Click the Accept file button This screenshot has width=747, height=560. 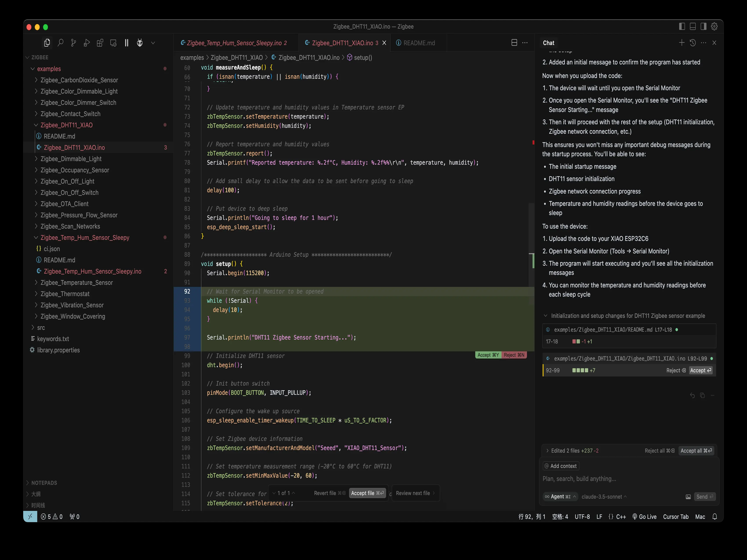[x=367, y=493]
